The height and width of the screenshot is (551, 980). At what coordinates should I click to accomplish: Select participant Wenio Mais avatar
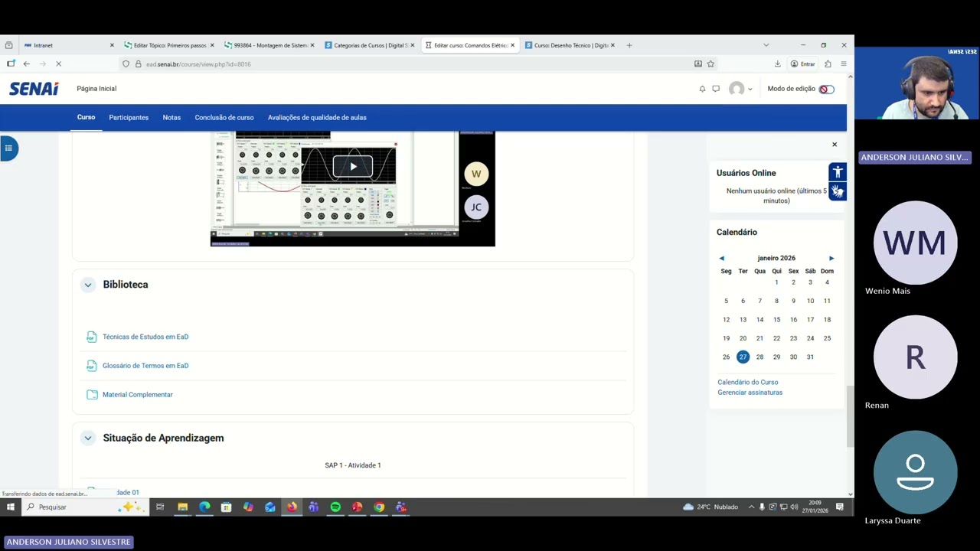(915, 243)
